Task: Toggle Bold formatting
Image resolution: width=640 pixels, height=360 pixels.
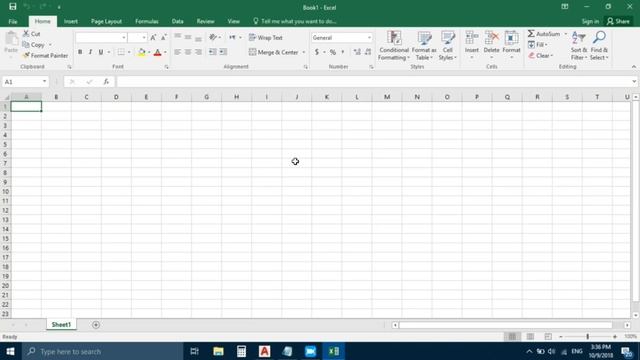Action: tap(80, 52)
